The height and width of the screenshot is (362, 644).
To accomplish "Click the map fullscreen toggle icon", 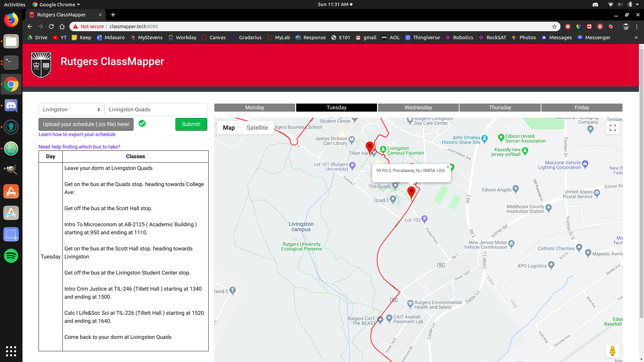I will pos(612,128).
